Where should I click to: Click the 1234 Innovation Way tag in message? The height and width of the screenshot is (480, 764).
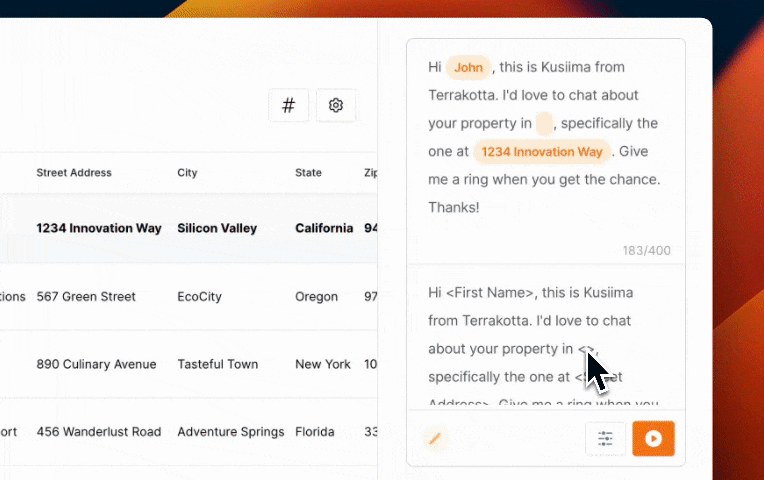click(x=542, y=152)
